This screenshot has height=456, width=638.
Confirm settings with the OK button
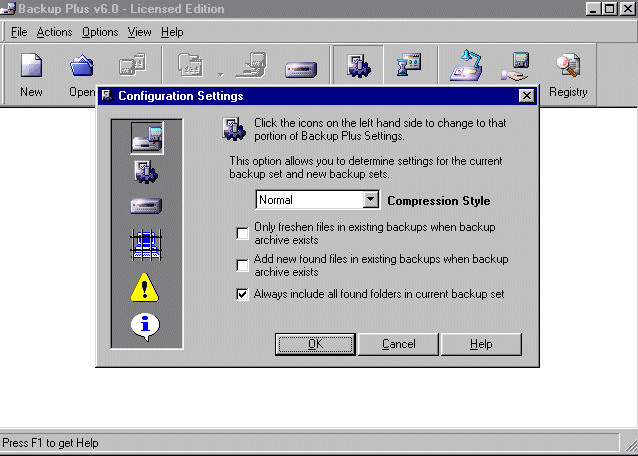[x=315, y=344]
